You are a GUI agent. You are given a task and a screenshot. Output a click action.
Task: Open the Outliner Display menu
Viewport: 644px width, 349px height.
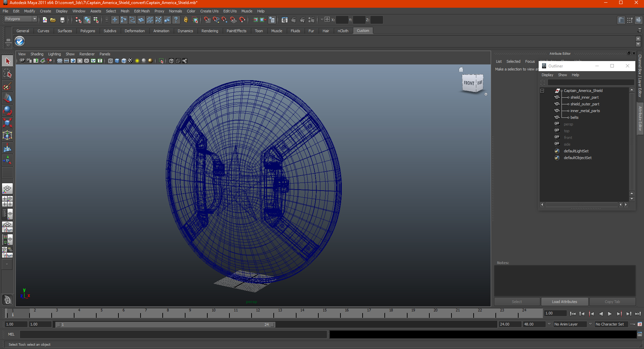(x=547, y=75)
